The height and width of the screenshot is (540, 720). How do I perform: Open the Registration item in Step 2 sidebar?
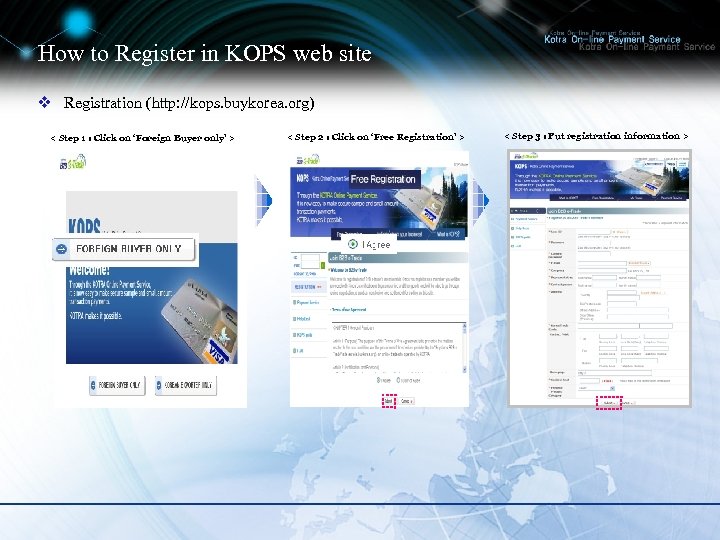coord(307,287)
